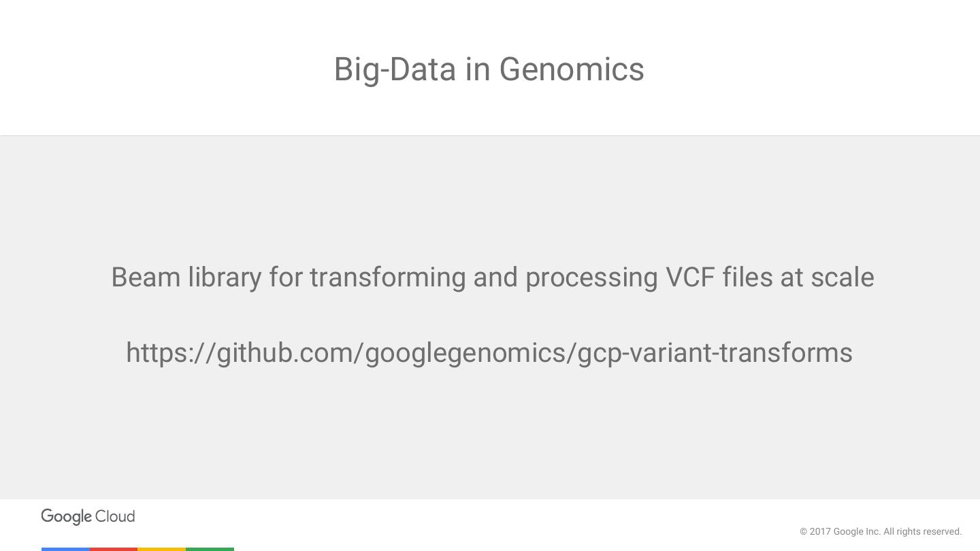The image size is (980, 551).
Task: Select the red segment of the color bar
Action: click(114, 548)
